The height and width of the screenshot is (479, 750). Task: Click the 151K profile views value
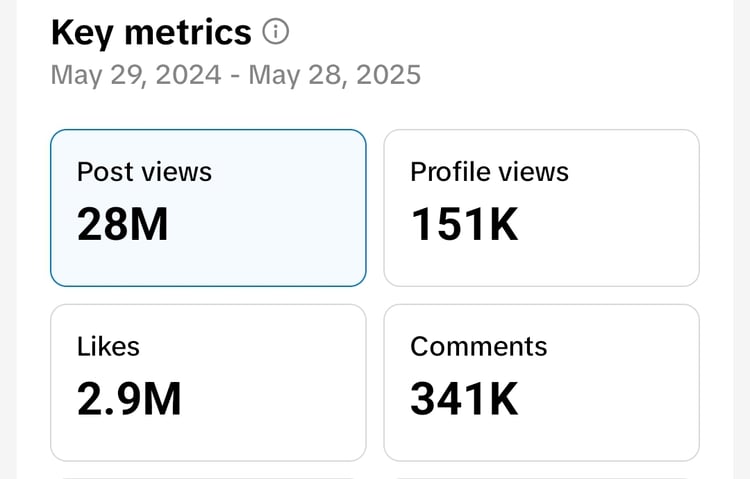(x=464, y=225)
